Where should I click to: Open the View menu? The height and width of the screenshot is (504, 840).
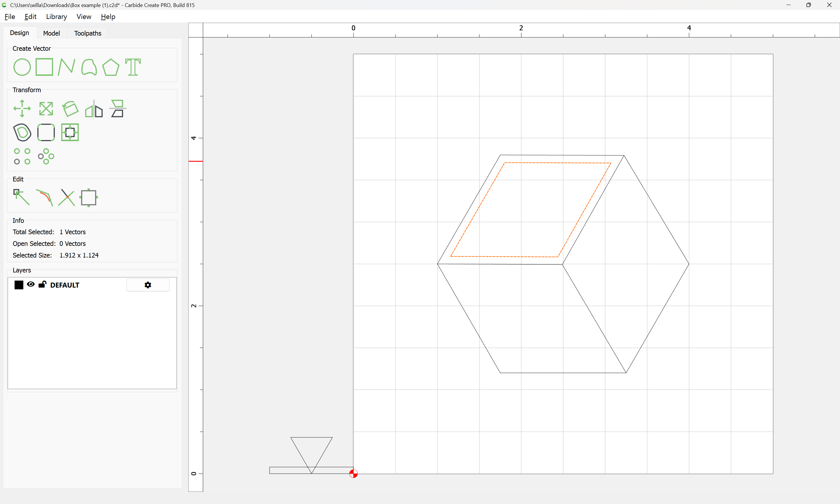84,17
